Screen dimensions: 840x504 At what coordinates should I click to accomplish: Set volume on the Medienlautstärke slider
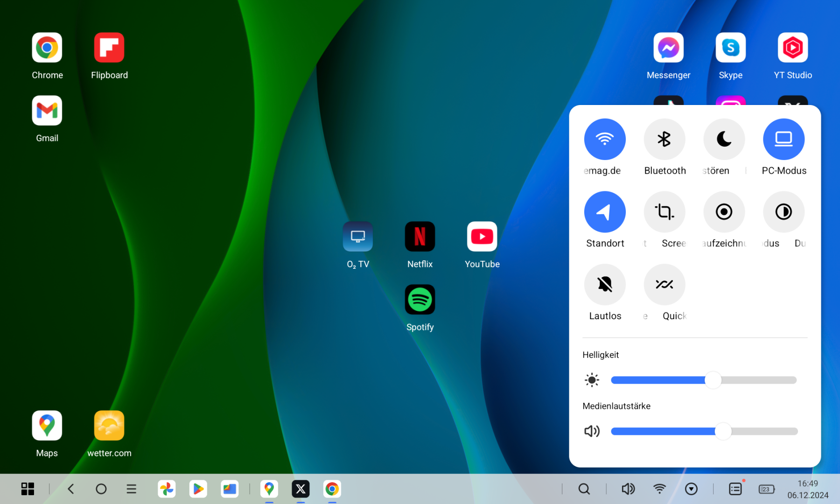pos(704,432)
